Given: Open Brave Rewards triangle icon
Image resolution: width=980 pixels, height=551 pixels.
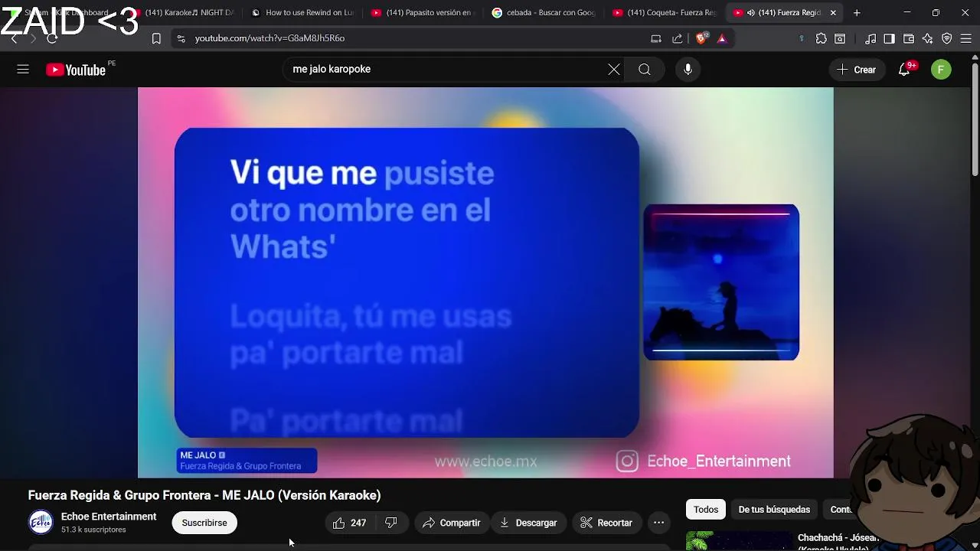Looking at the screenshot, I should [x=721, y=38].
